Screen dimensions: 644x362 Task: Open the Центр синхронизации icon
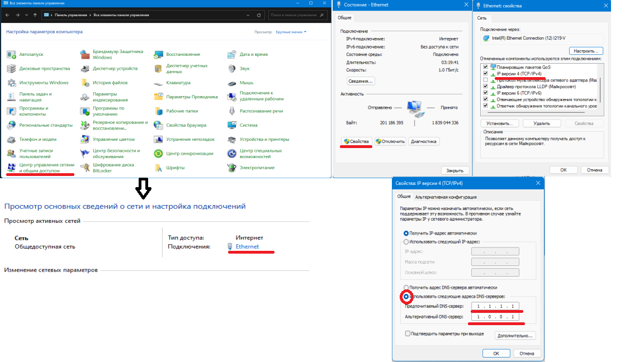pos(159,154)
